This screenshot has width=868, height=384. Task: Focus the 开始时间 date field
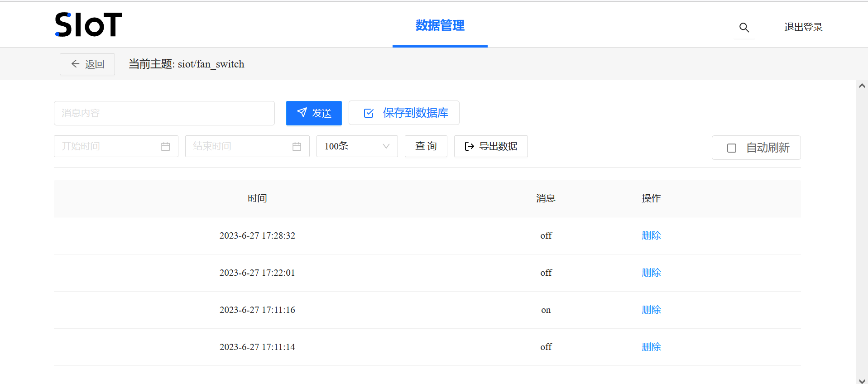tap(116, 146)
